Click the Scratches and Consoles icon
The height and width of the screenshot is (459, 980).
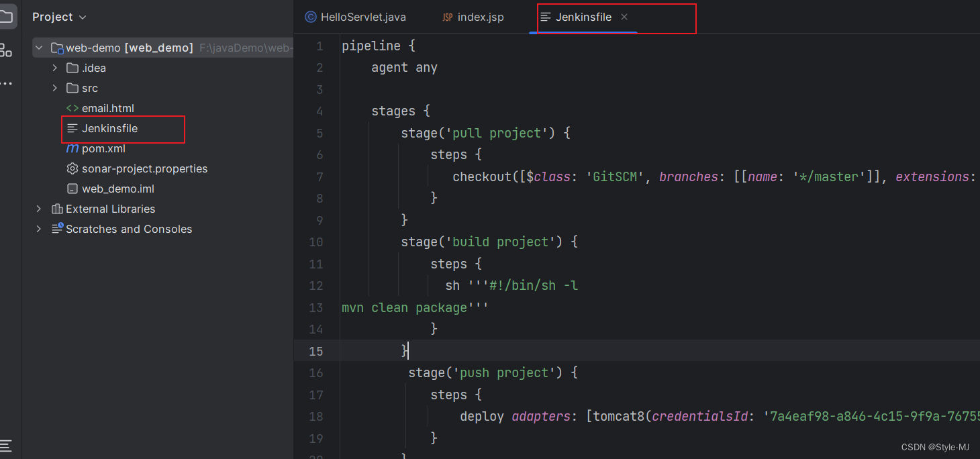[57, 229]
